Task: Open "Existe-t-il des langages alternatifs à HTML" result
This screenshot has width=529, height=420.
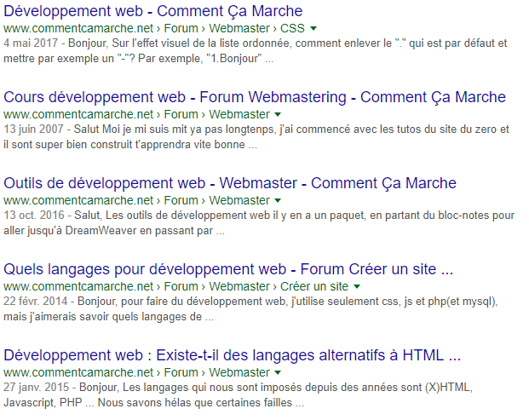Action: click(233, 355)
